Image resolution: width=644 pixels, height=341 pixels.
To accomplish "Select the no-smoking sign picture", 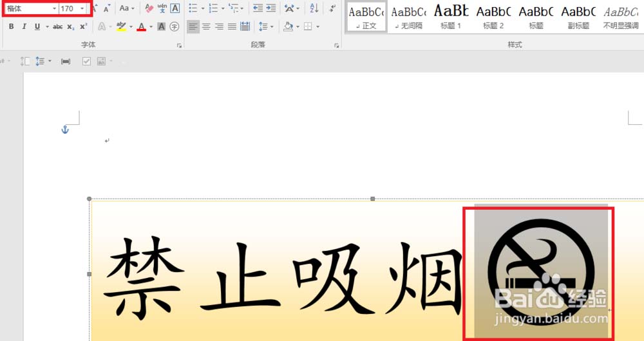I will click(x=541, y=273).
